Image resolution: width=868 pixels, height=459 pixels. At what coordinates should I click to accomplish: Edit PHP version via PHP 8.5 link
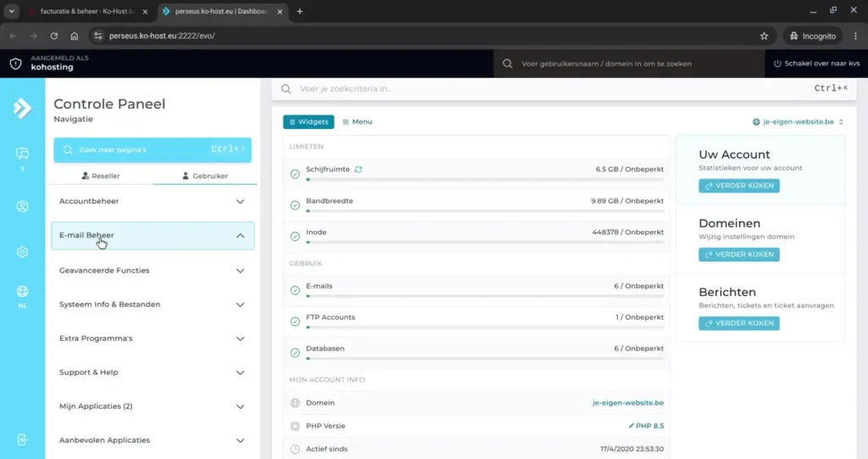pos(646,426)
